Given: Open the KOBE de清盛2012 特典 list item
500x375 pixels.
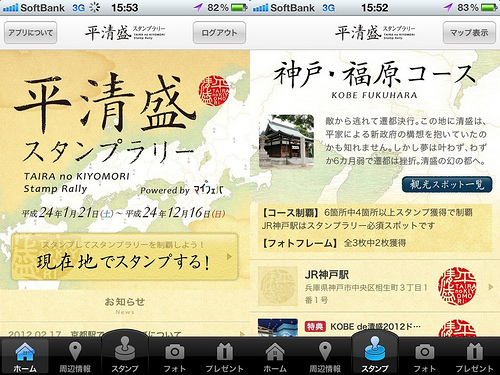Looking at the screenshot, I should tap(375, 327).
